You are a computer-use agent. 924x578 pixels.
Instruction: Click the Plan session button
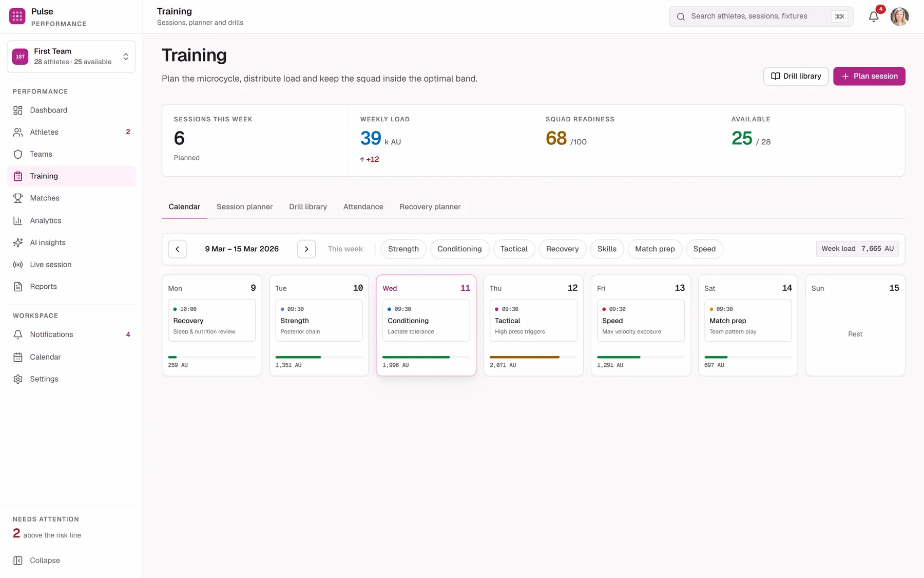coord(869,76)
